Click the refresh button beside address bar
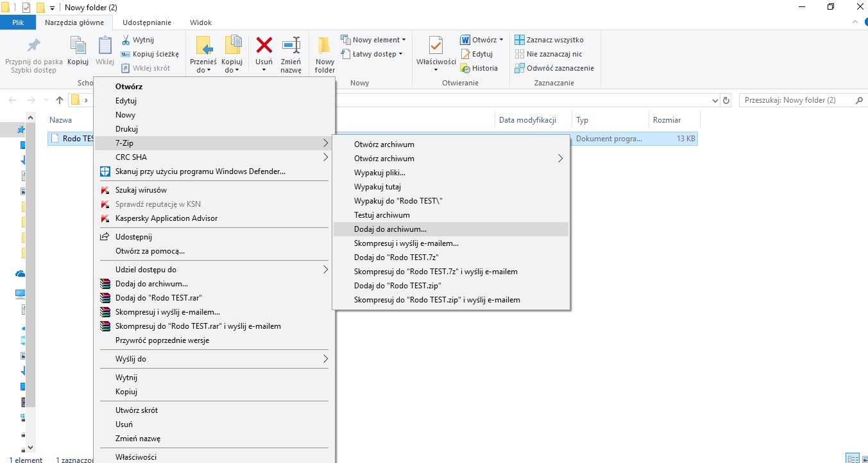Viewport: 868px width, 463px height. pyautogui.click(x=726, y=101)
